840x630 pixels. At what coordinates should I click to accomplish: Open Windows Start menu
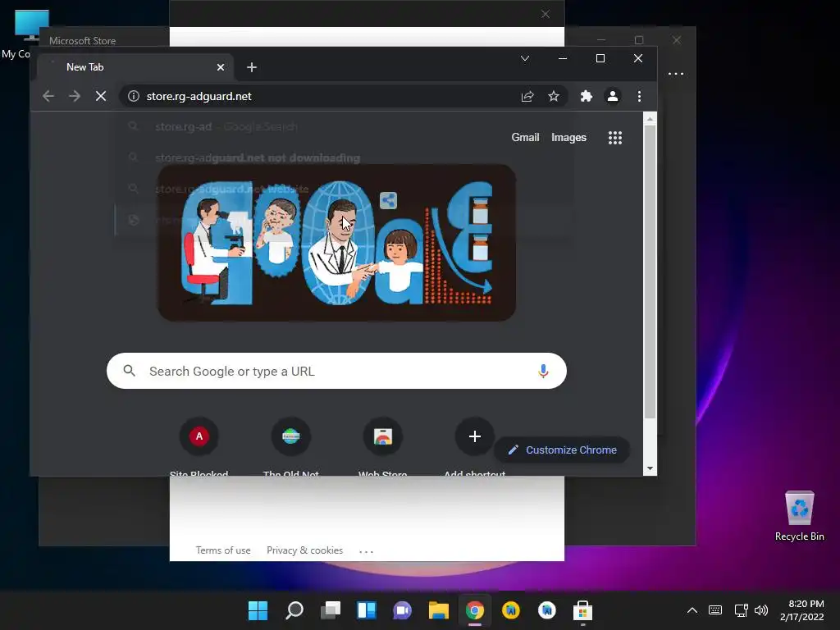[x=258, y=610]
